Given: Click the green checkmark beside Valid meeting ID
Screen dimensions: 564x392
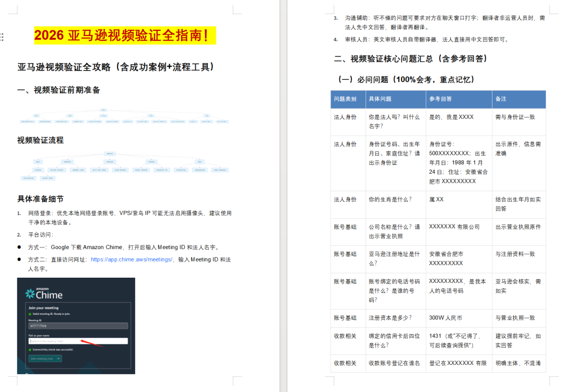Looking at the screenshot, I should tap(30, 314).
